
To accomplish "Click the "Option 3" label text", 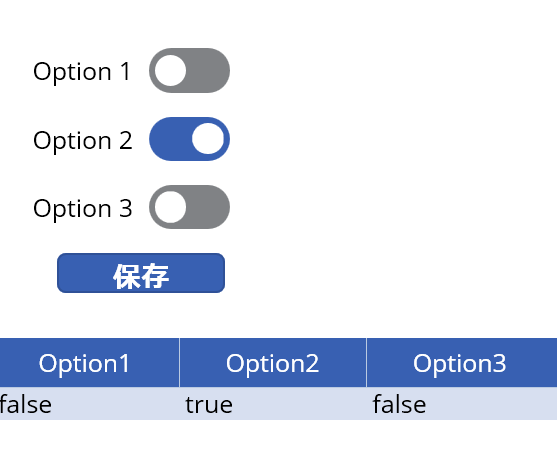I will 82,209.
